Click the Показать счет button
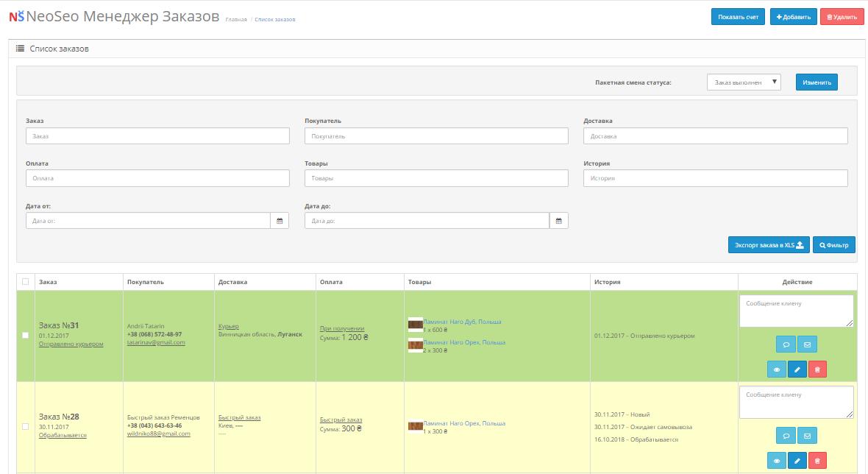Viewport: 868px width, 474px height. (738, 17)
